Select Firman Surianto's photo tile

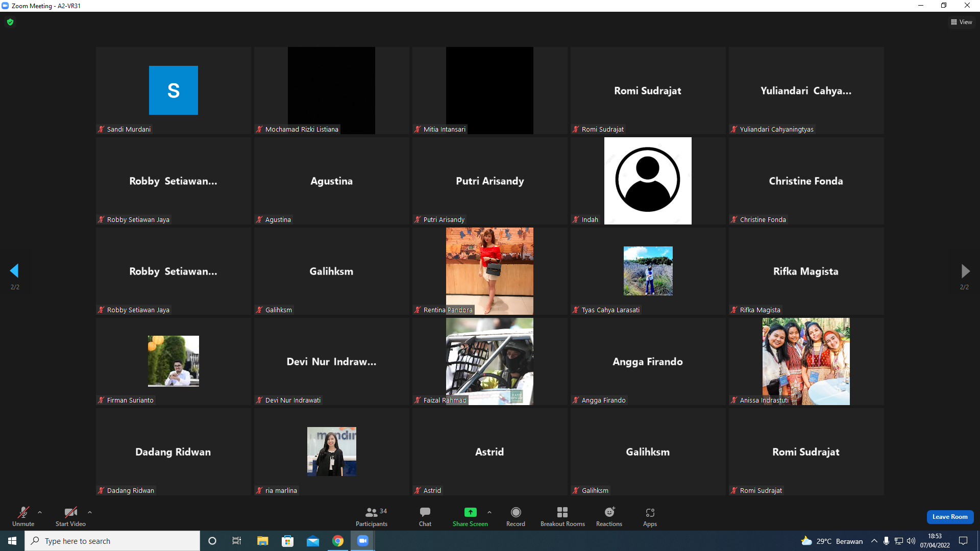pyautogui.click(x=174, y=361)
